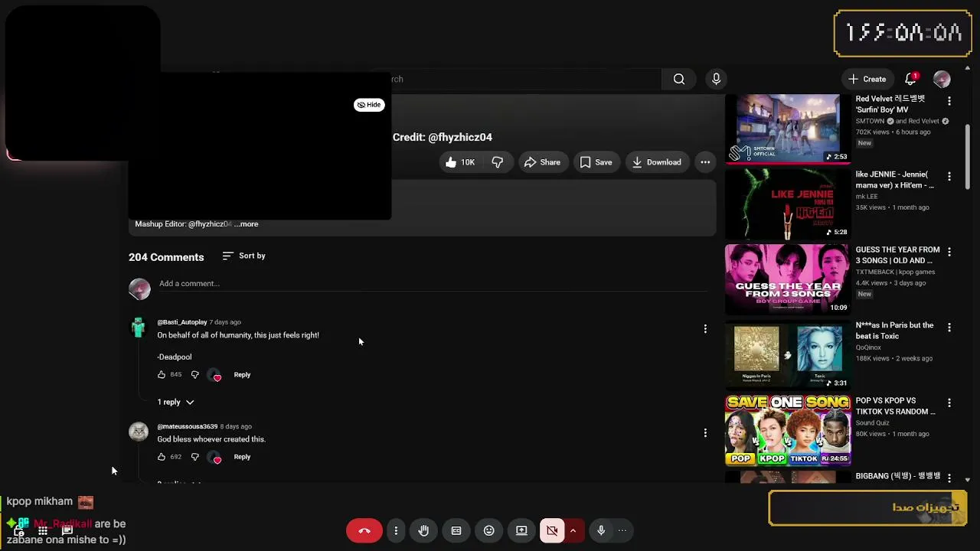Click the current user comment avatar
This screenshot has width=980, height=551.
[139, 289]
